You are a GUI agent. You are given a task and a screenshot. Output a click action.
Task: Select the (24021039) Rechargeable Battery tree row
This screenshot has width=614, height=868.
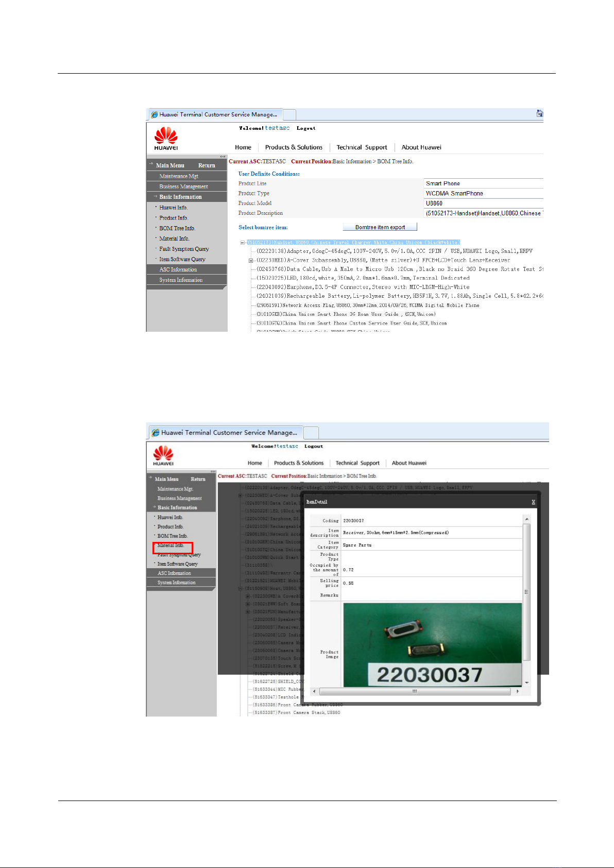click(400, 296)
